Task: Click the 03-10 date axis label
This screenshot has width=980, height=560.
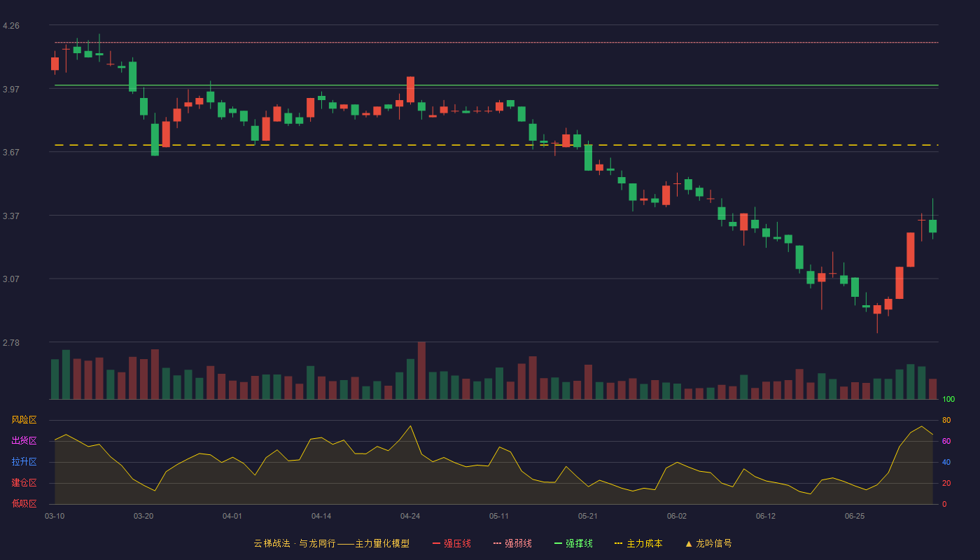Action: point(55,516)
